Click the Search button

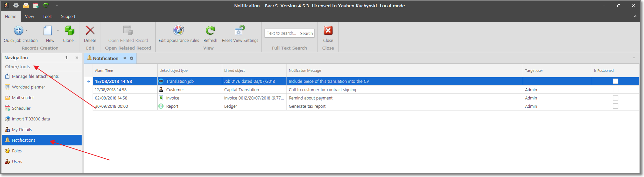coord(306,33)
